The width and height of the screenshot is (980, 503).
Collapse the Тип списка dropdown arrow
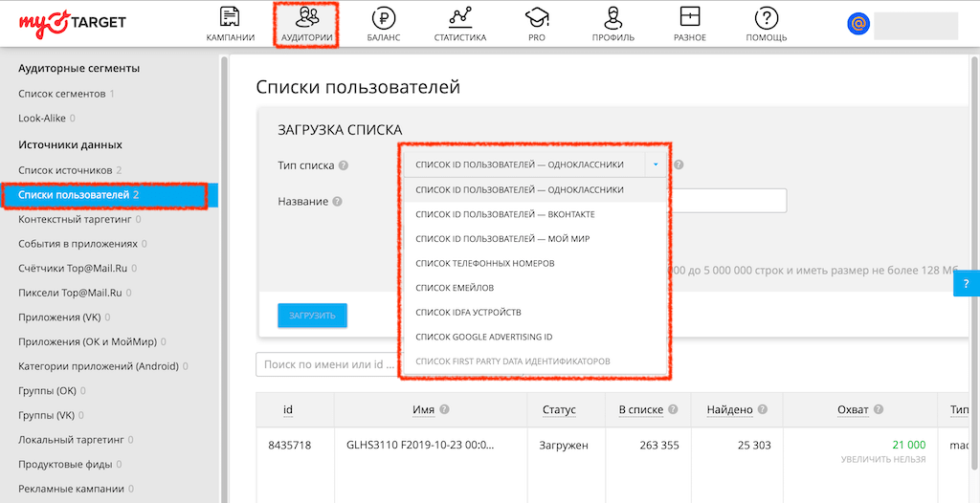pyautogui.click(x=656, y=164)
